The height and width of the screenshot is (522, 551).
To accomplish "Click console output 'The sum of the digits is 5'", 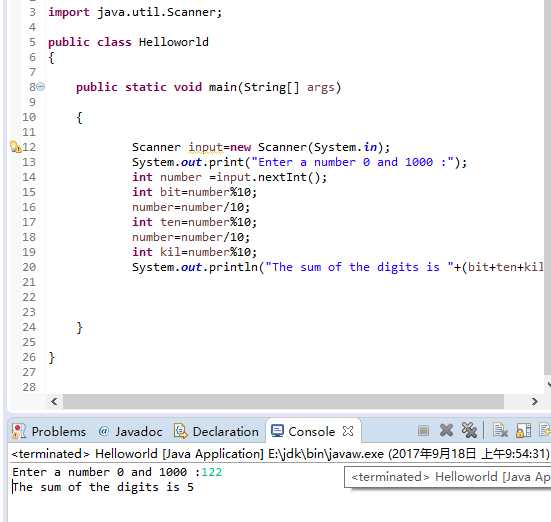I will (103, 487).
